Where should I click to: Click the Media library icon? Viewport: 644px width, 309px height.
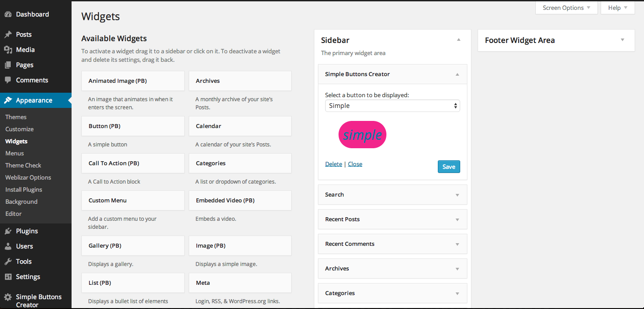click(x=8, y=50)
